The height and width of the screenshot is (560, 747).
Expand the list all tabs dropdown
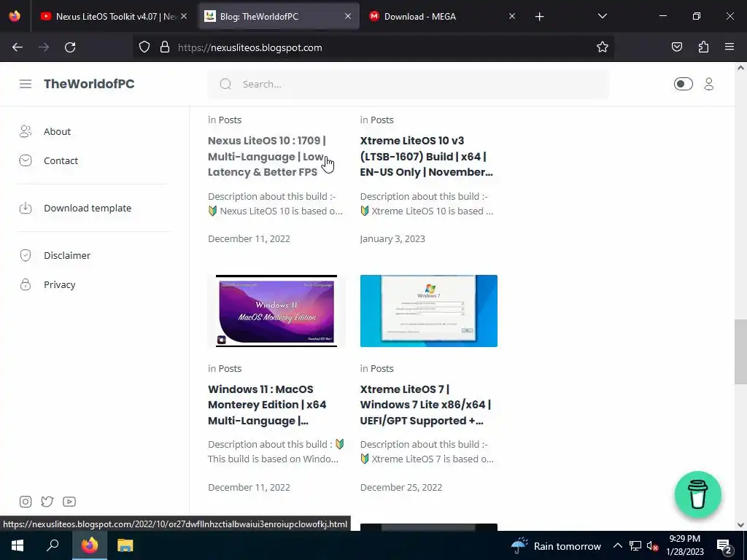[602, 16]
